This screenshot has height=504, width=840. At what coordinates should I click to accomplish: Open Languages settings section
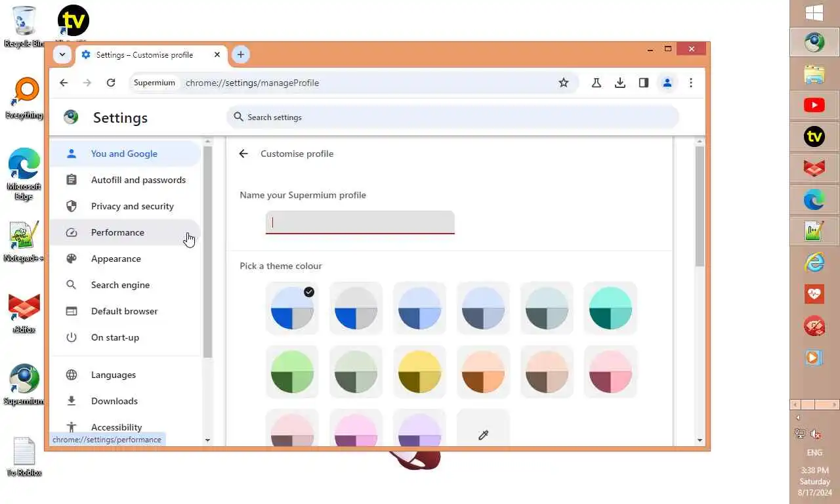click(125, 375)
